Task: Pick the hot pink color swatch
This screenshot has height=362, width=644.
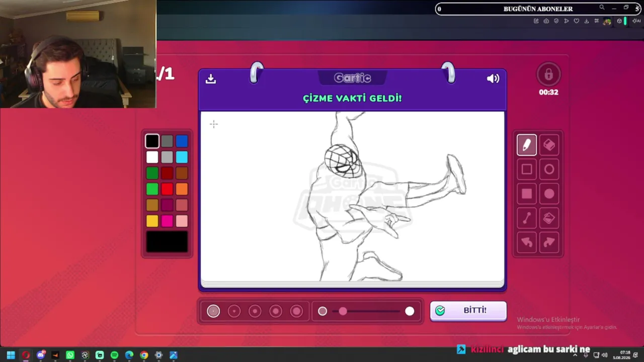Action: (167, 221)
